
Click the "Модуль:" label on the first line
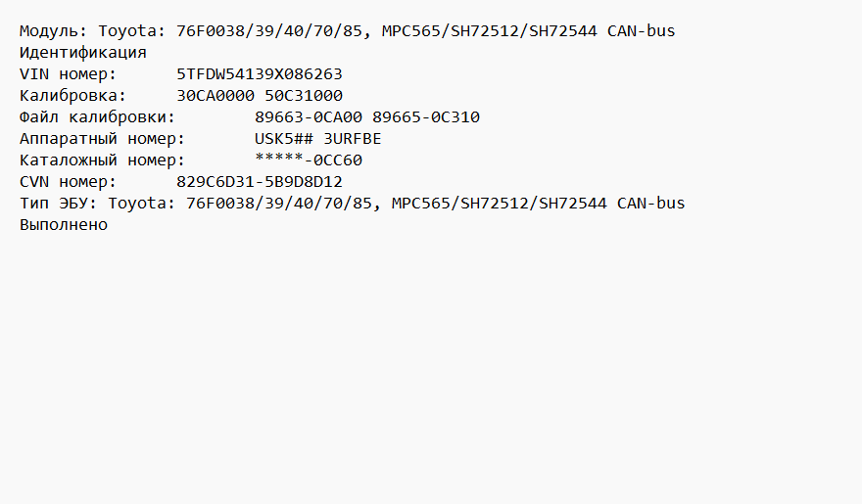click(53, 31)
